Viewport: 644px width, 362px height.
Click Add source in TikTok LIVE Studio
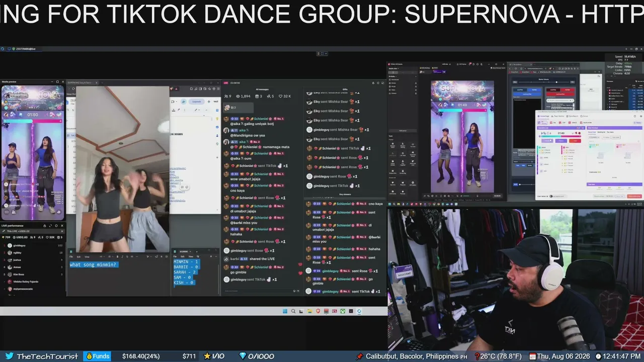pyautogui.click(x=403, y=131)
